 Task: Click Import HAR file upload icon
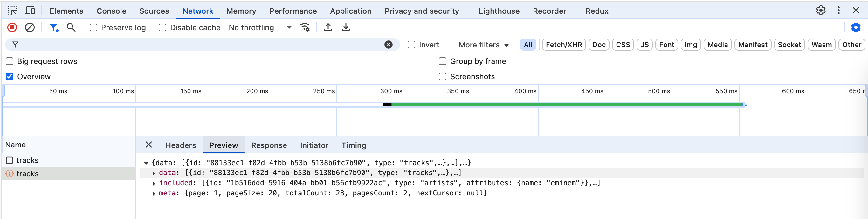coord(328,27)
